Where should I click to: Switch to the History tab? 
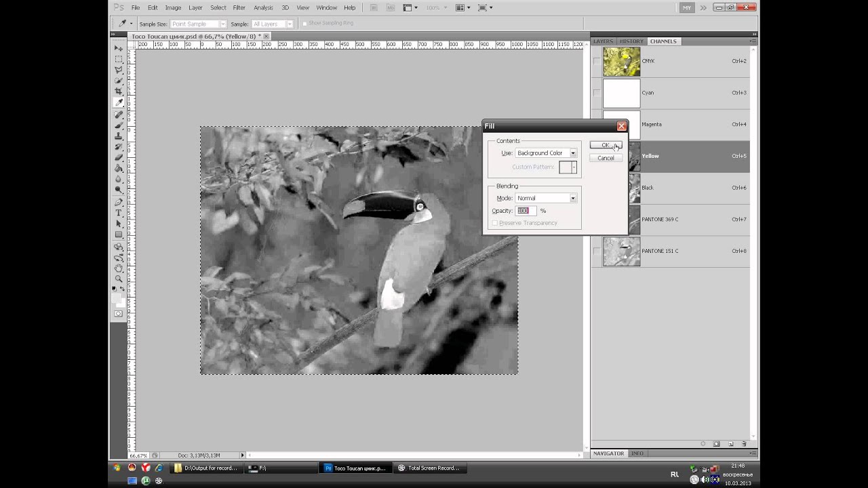click(x=631, y=41)
